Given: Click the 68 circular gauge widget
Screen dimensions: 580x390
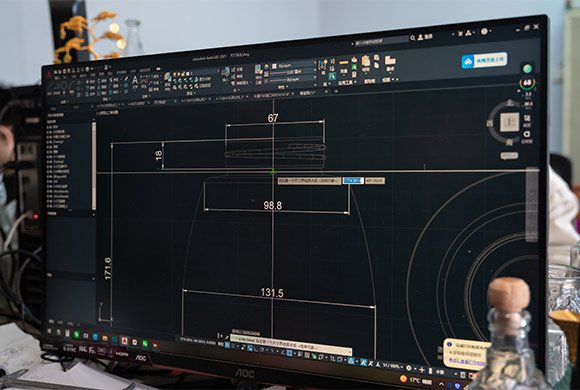Looking at the screenshot, I should tap(527, 83).
